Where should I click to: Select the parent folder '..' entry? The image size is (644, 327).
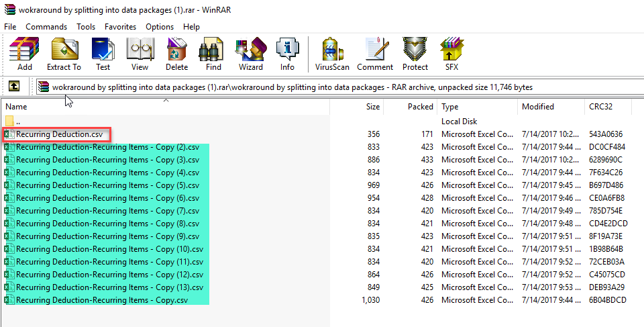(13, 122)
